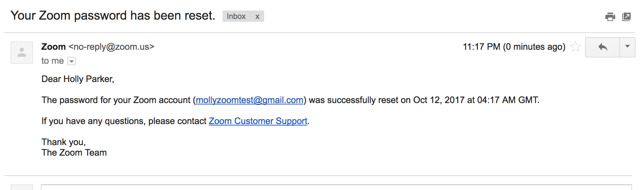Click the avatar beside the reply box
This screenshot has height=190, width=644.
(x=22, y=187)
